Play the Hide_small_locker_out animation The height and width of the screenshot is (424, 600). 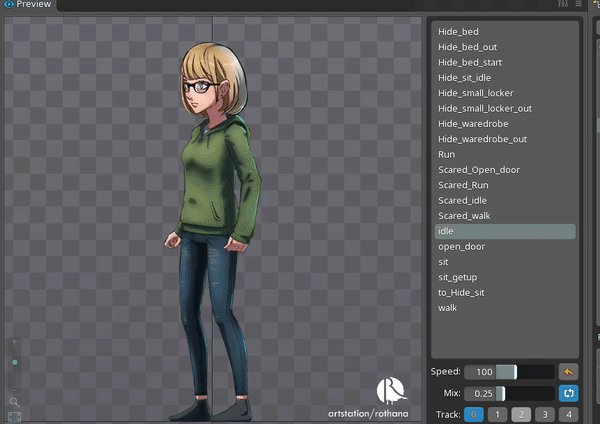(x=505, y=108)
